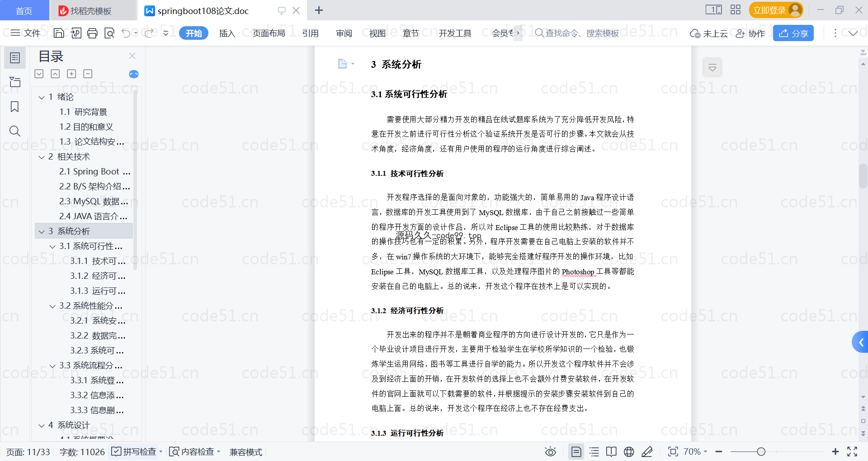This screenshot has height=461, width=868.
Task: Click the more ribbon tabs arrow
Action: click(x=518, y=33)
